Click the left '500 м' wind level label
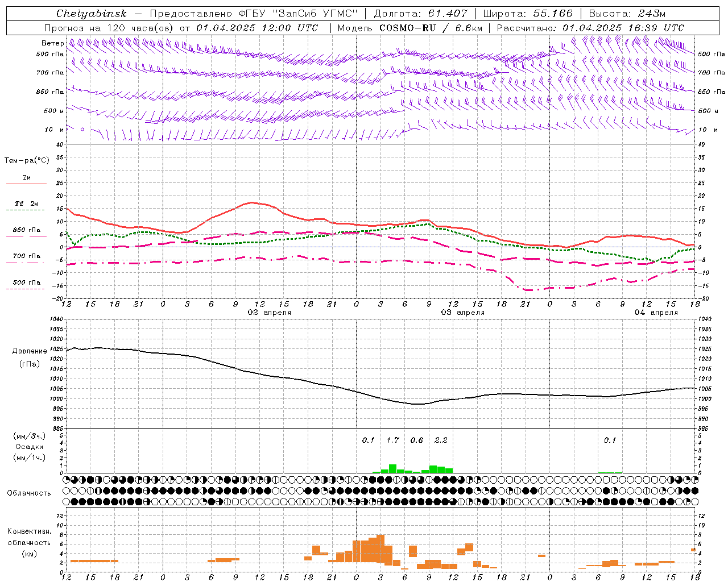 [54, 111]
